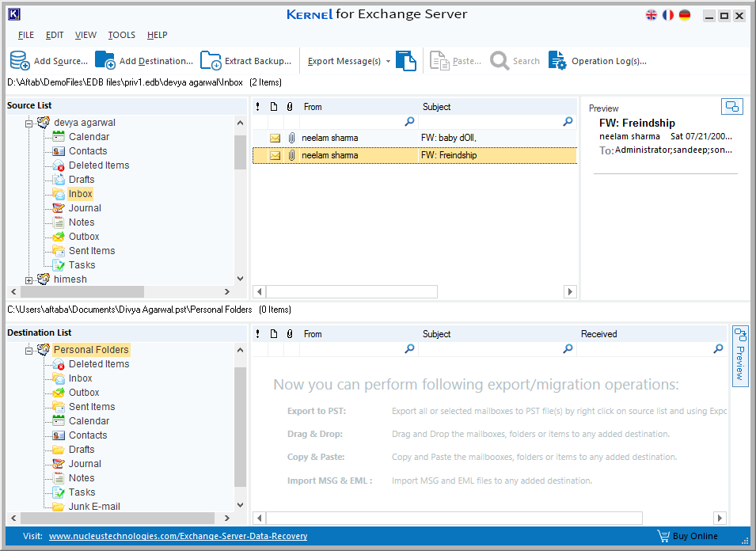Screen dimensions: 756x551
Task: Collapse the Personal Folders node
Action: click(29, 351)
